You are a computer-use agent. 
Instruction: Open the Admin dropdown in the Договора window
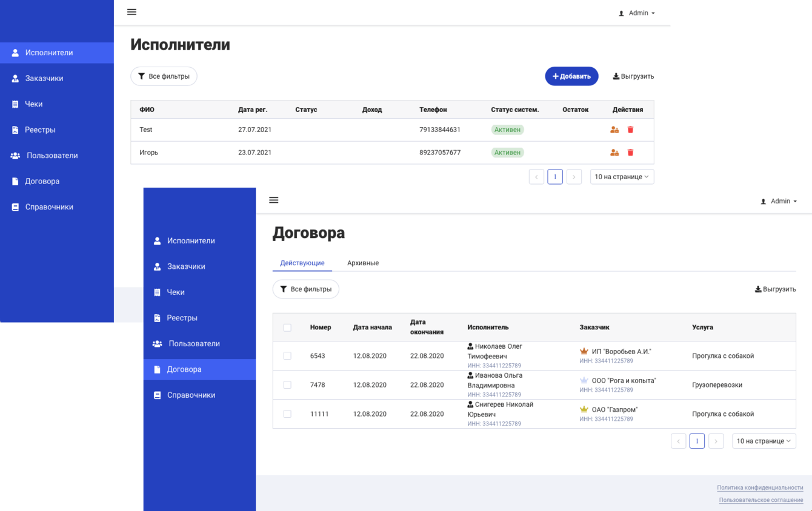click(779, 201)
